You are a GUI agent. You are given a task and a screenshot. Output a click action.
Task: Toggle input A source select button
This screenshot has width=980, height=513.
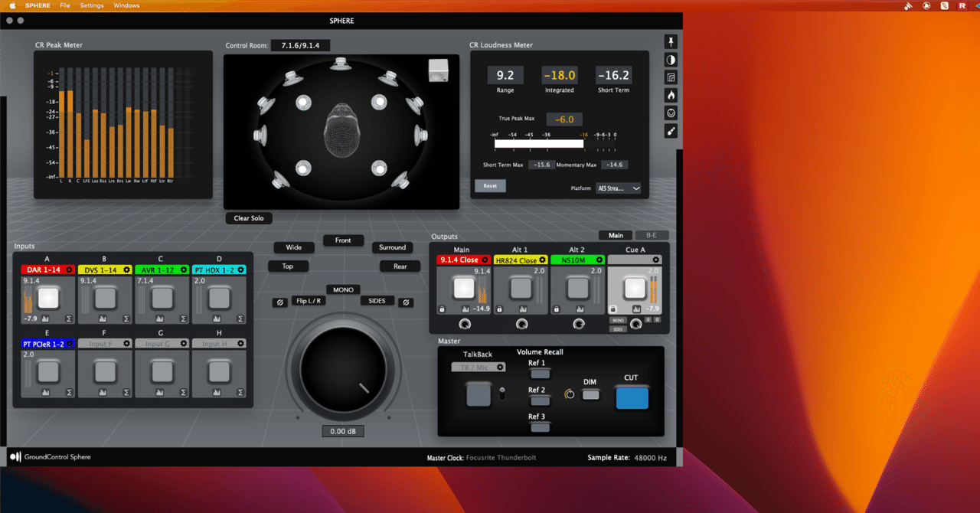(48, 298)
